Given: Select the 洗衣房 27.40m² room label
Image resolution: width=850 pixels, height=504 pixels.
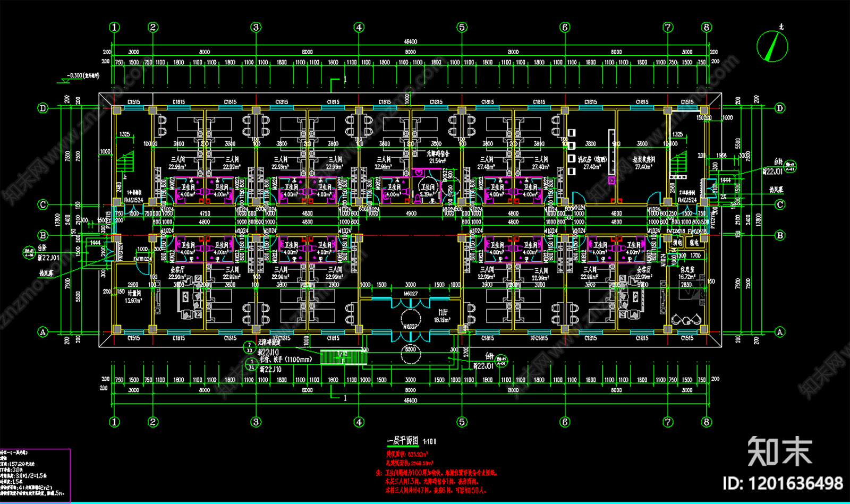Looking at the screenshot, I should [591, 163].
